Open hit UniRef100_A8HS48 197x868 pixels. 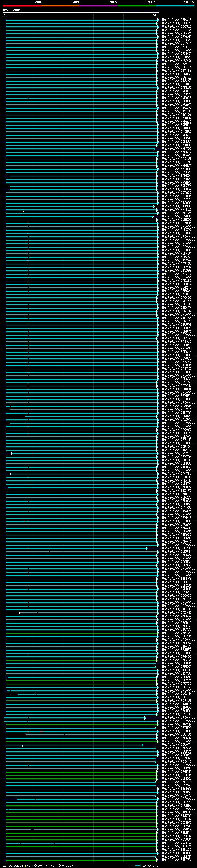point(176,20)
